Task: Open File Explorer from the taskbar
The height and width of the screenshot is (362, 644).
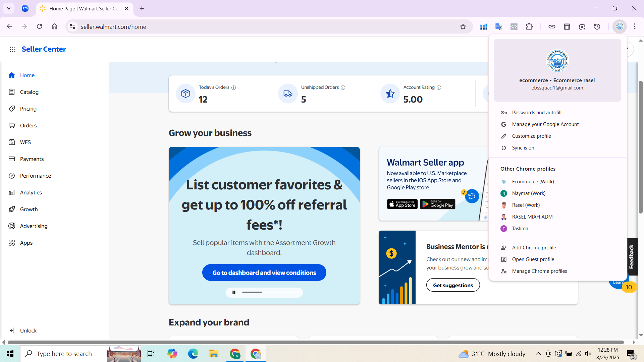Action: pyautogui.click(x=214, y=354)
